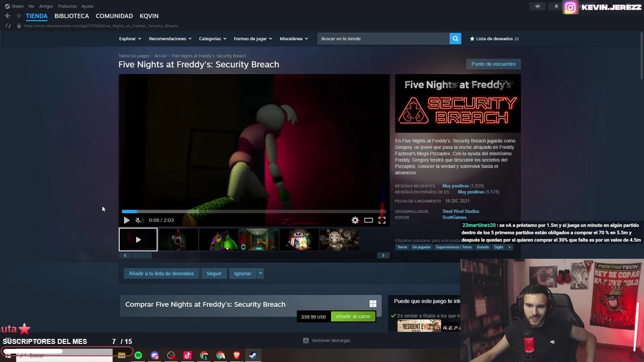
Task: Expand the Recomendaciones dropdown
Action: click(170, 39)
